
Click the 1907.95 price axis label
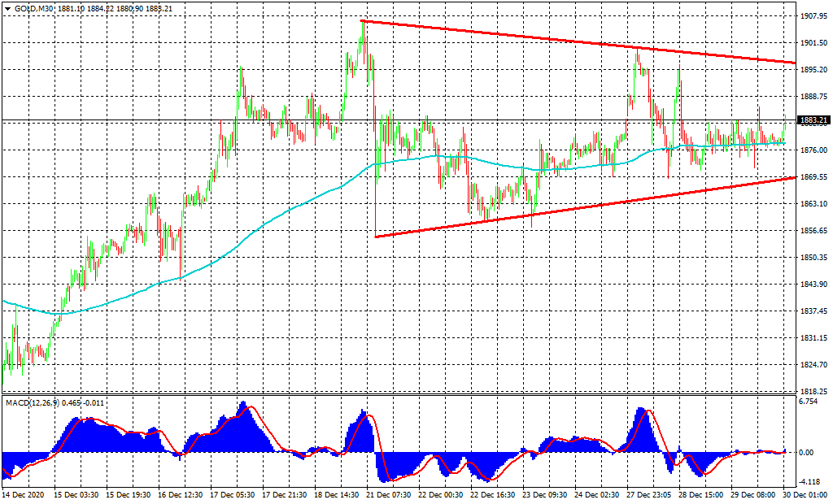[x=813, y=16]
